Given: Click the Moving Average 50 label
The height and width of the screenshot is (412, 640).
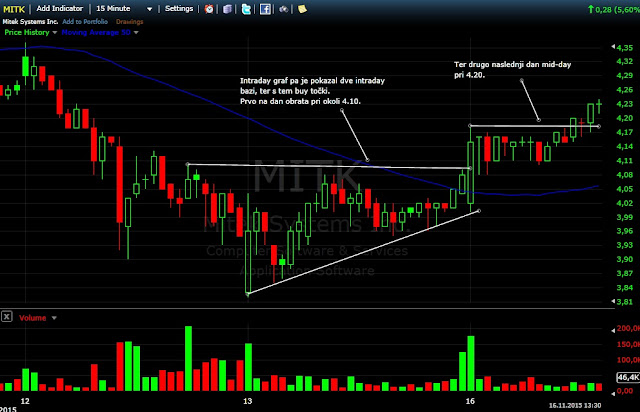Looking at the screenshot, I should point(96,32).
